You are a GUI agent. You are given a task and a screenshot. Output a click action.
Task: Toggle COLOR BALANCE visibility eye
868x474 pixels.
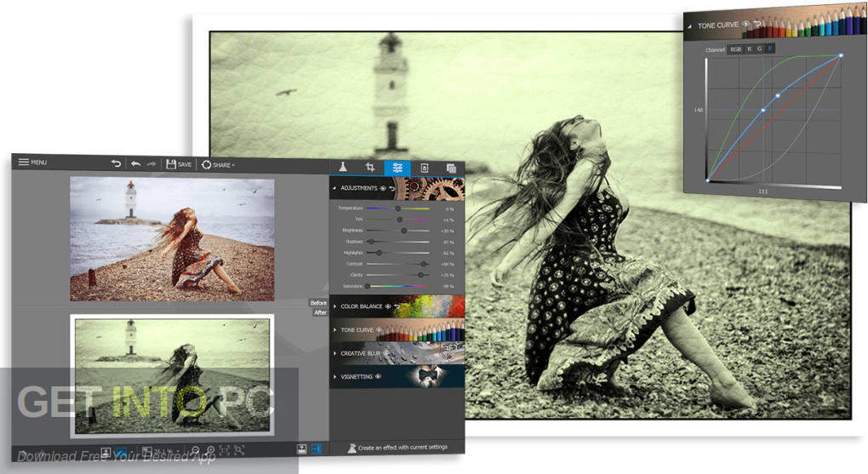388,306
